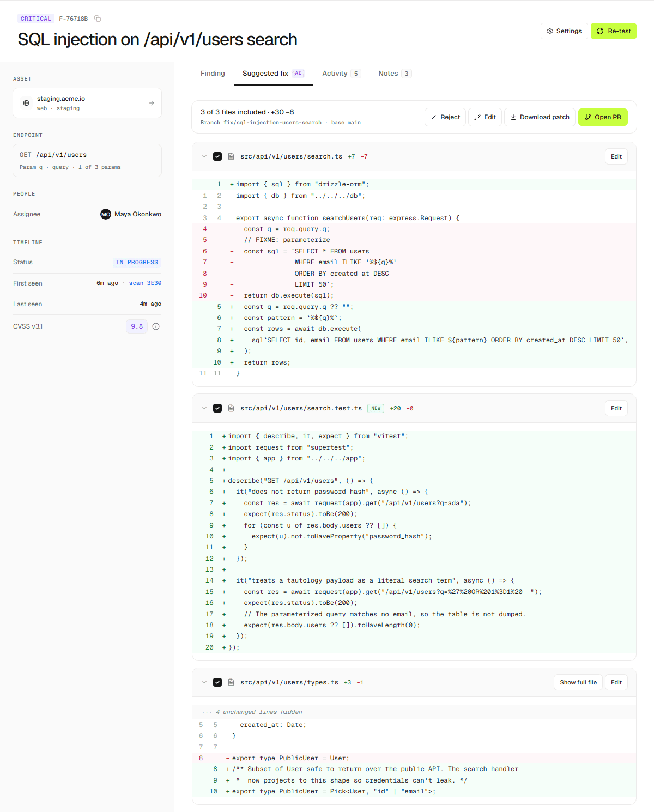The width and height of the screenshot is (654, 812).
Task: Click the "base main" label
Action: pos(346,123)
